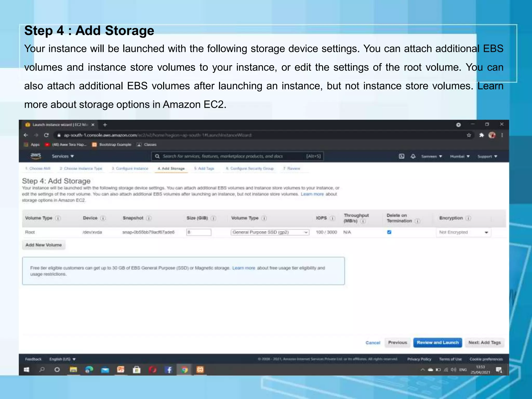Open Microsoft Edge from the taskbar
Image resolution: width=532 pixels, height=399 pixels.
(89, 369)
